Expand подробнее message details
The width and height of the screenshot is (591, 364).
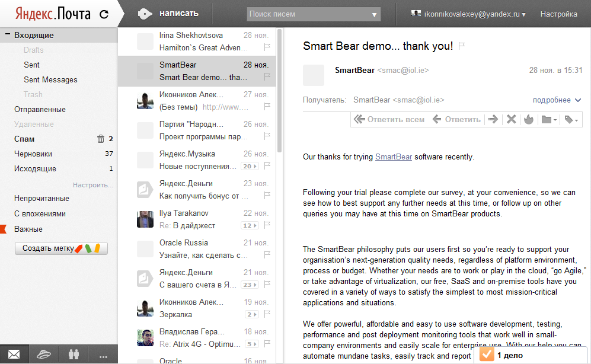click(x=557, y=100)
